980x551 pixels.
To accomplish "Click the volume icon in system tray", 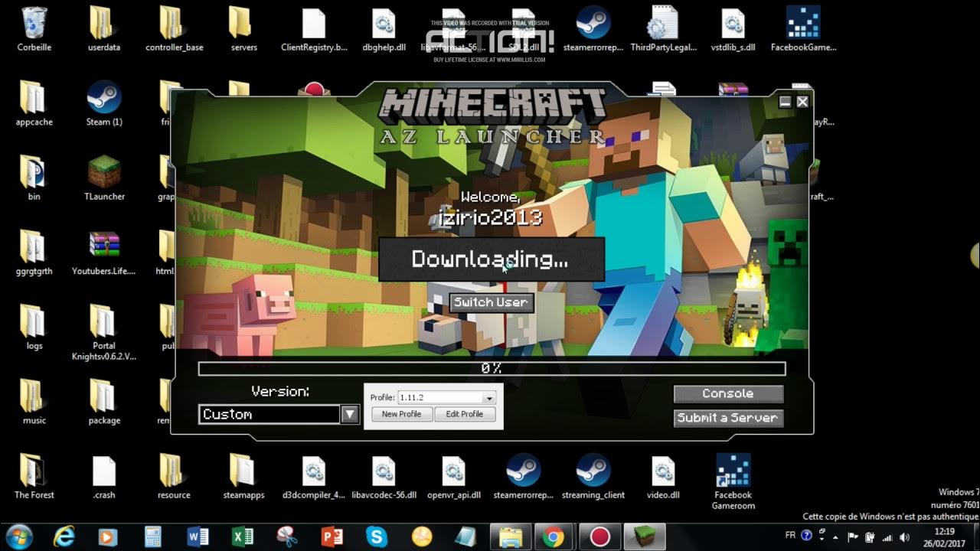I will point(904,537).
